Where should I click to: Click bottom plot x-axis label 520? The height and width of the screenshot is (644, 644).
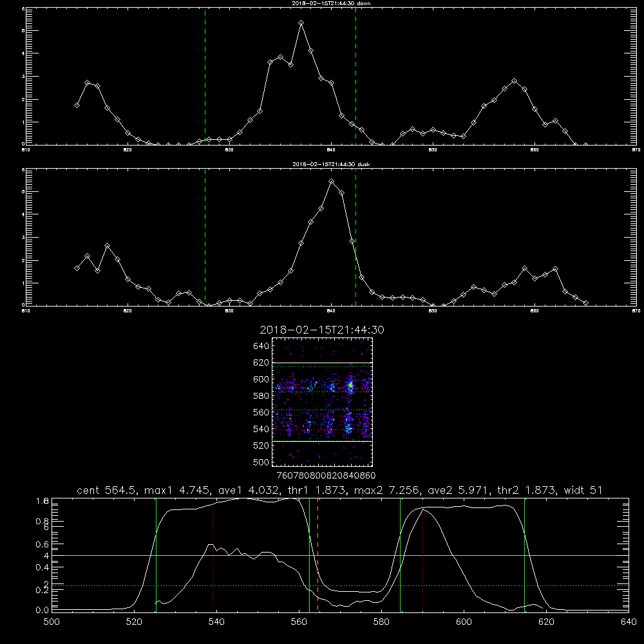pos(134,622)
